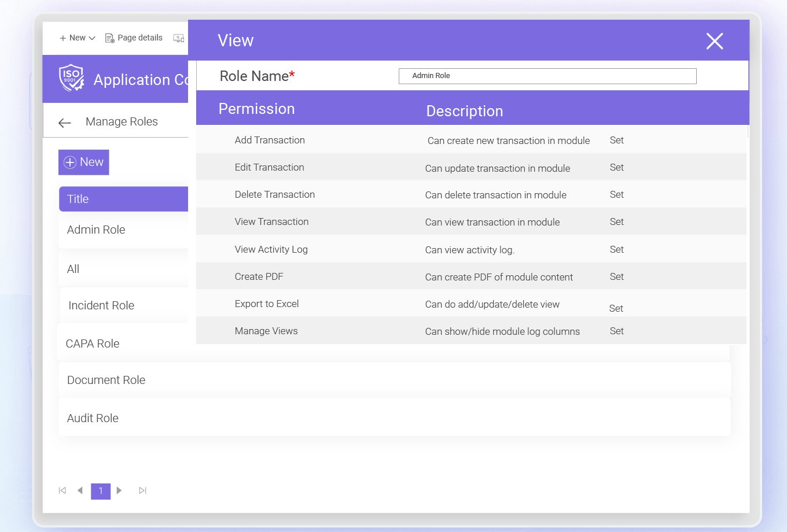Click Set for Export to Excel
This screenshot has width=787, height=532.
(616, 309)
